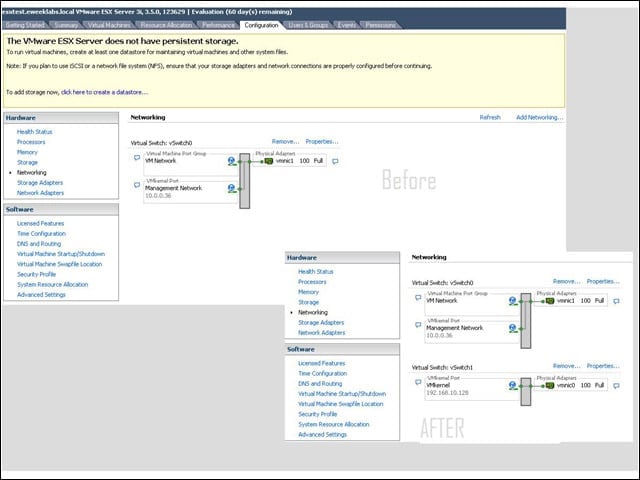The width and height of the screenshot is (640, 480).
Task: Click the 'click here to create a datastore' link
Action: pos(104,92)
